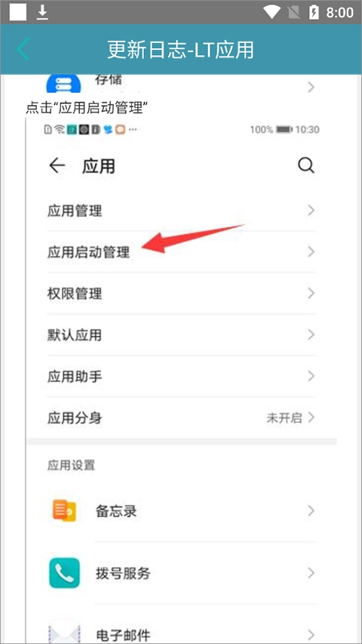This screenshot has width=362, height=644.
Task: Expand chevron beside 应用管理
Action: tap(311, 211)
